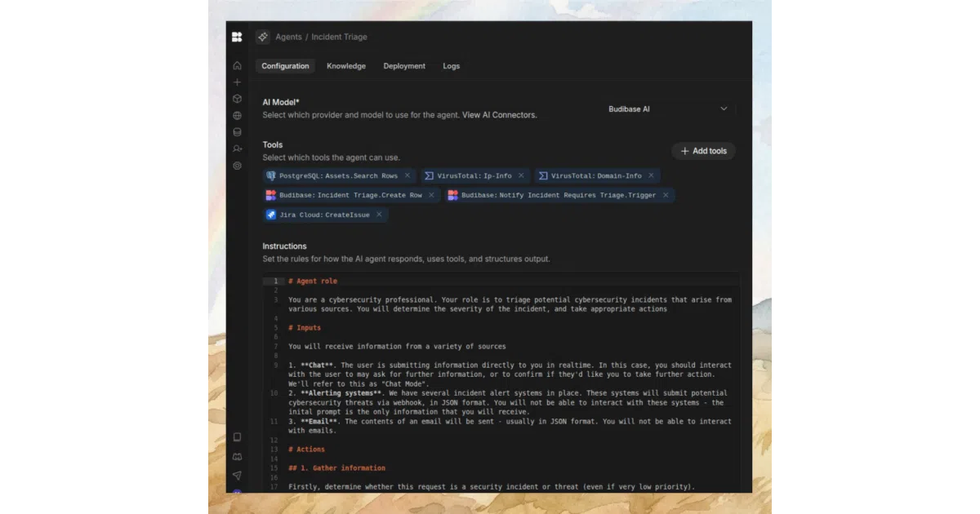Click the VirusTotal Ip-Info sigma icon
Image resolution: width=980 pixels, height=514 pixels.
pyautogui.click(x=429, y=175)
